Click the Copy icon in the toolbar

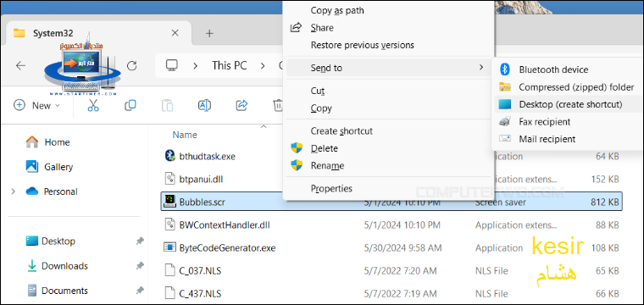tap(130, 106)
